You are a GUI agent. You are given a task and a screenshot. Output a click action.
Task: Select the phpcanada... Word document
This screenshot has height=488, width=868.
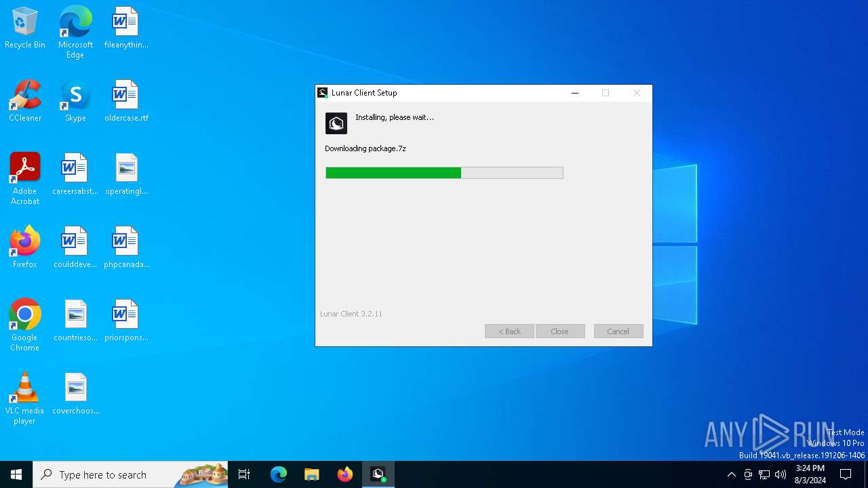click(x=126, y=248)
